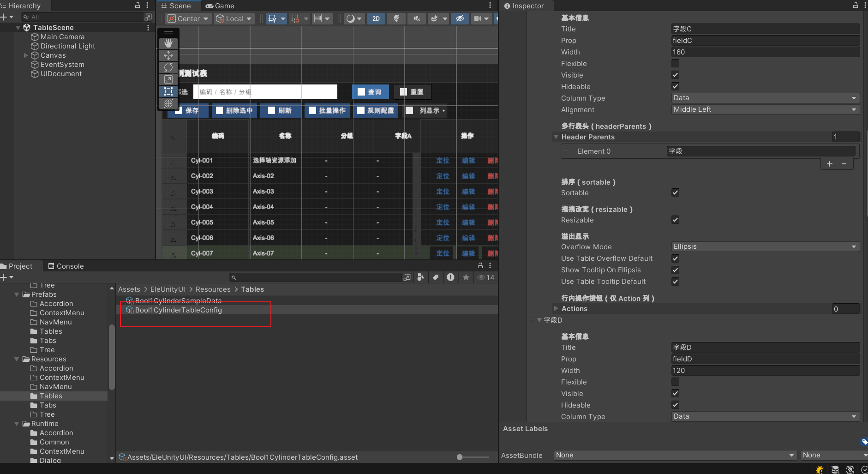The height and width of the screenshot is (474, 868).
Task: Lock the Hierarchy panel
Action: click(138, 5)
